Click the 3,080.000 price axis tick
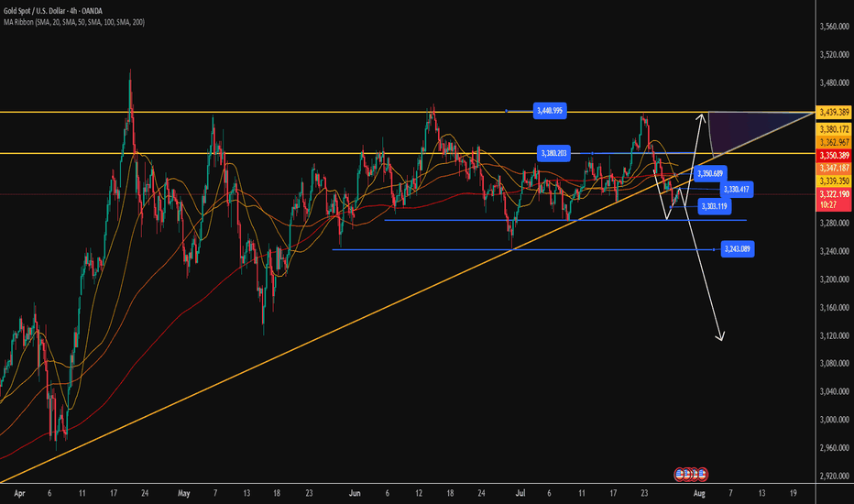Viewport: 854px width, 504px height. pos(834,363)
